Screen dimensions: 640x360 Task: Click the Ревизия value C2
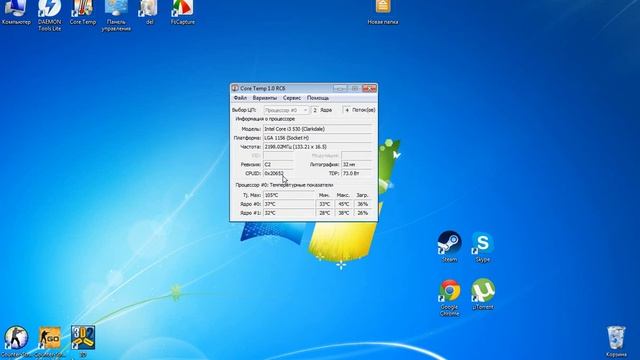[x=278, y=164]
